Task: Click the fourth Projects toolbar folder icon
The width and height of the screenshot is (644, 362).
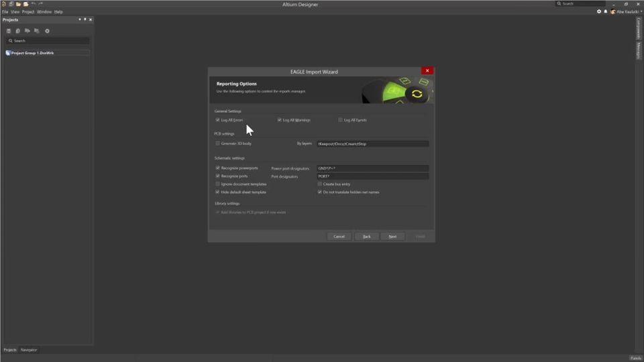Action: pyautogui.click(x=36, y=31)
